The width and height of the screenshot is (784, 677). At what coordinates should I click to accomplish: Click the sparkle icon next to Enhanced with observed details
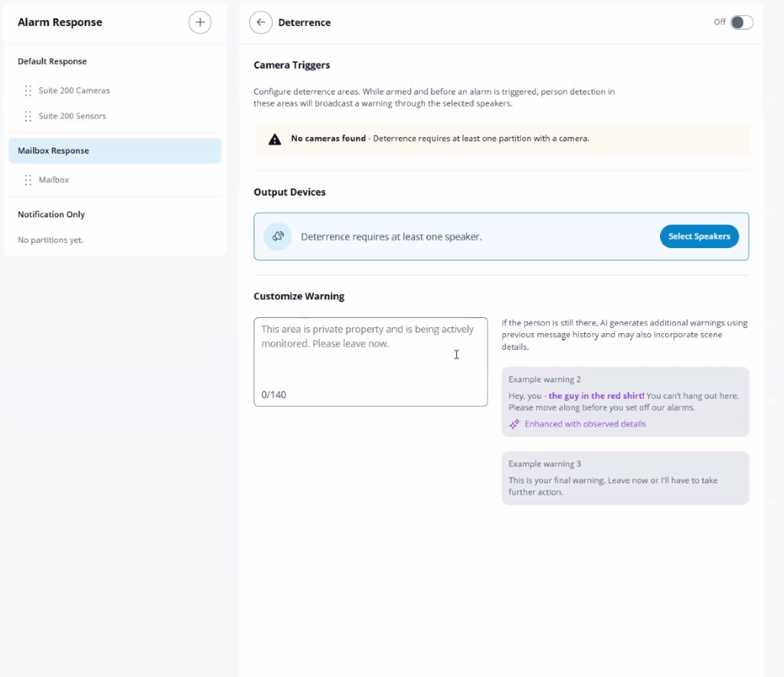coord(514,424)
